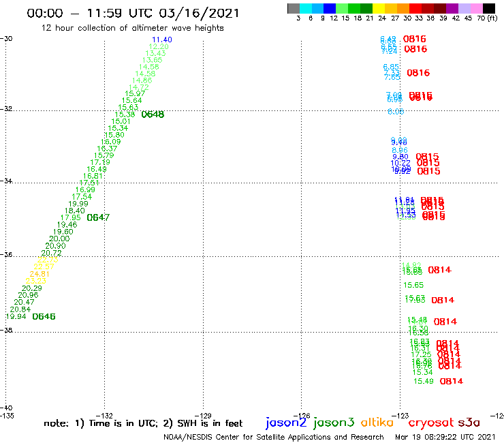Click the wave height value 20.29
The height and width of the screenshot is (443, 504).
(32, 288)
